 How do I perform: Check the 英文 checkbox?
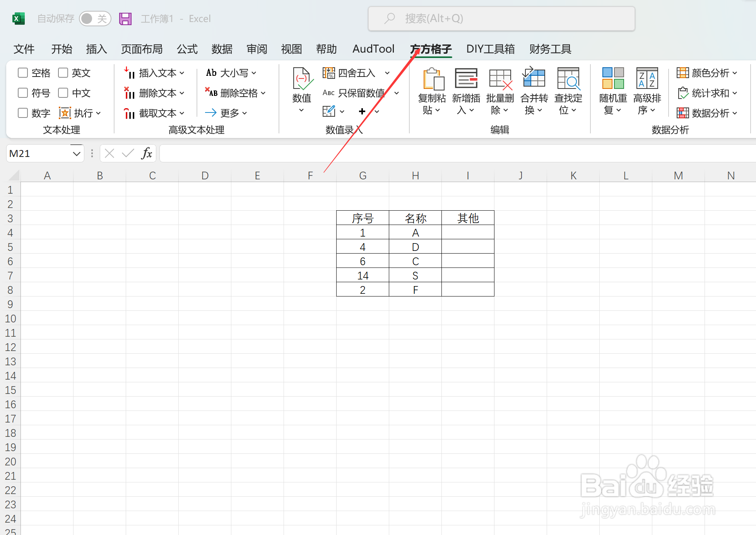tap(63, 73)
